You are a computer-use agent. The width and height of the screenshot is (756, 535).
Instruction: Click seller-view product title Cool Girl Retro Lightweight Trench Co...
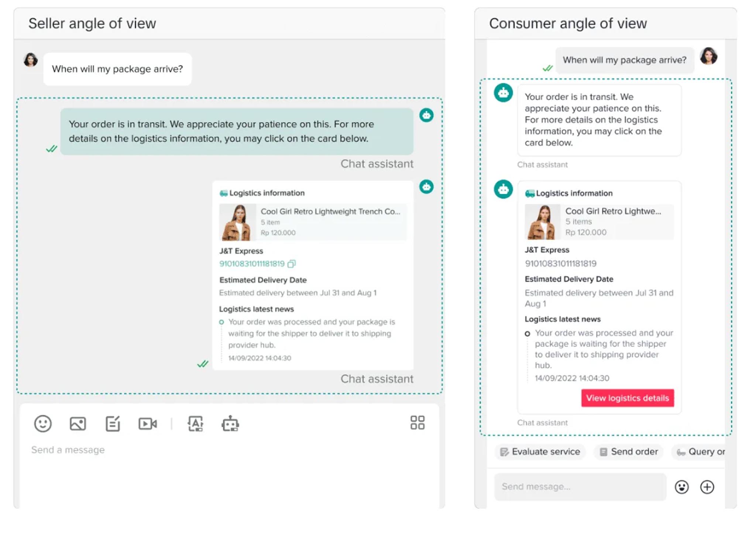(x=330, y=211)
